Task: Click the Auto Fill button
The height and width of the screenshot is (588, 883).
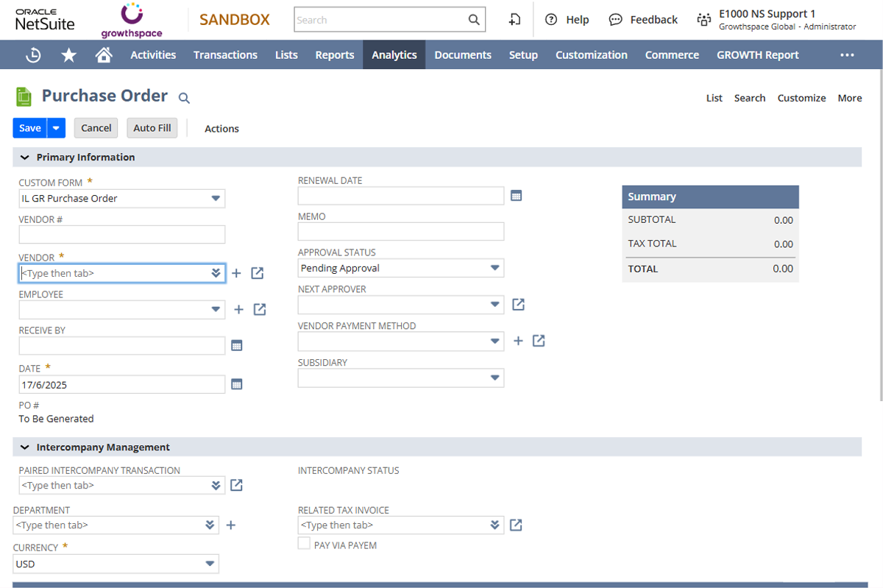Action: point(152,128)
